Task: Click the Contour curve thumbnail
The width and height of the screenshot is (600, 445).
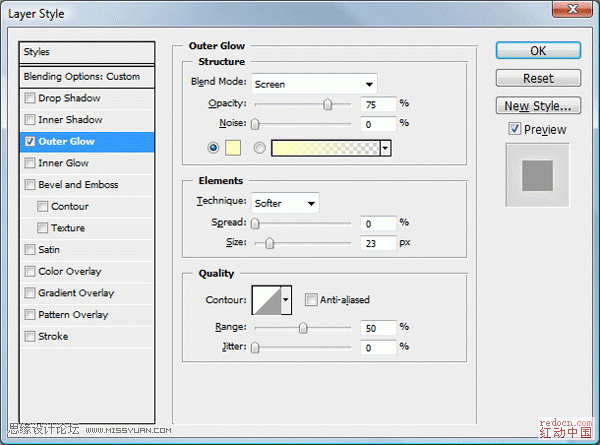Action: point(267,300)
